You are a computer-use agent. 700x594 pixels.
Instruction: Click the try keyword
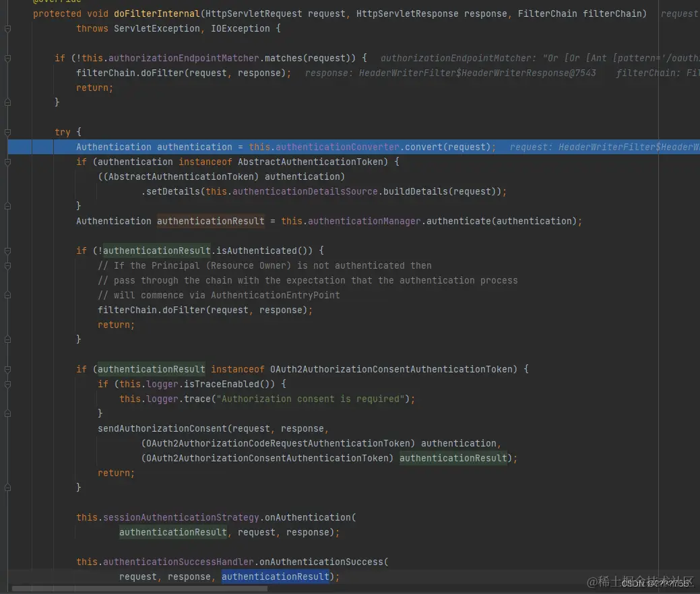(63, 132)
